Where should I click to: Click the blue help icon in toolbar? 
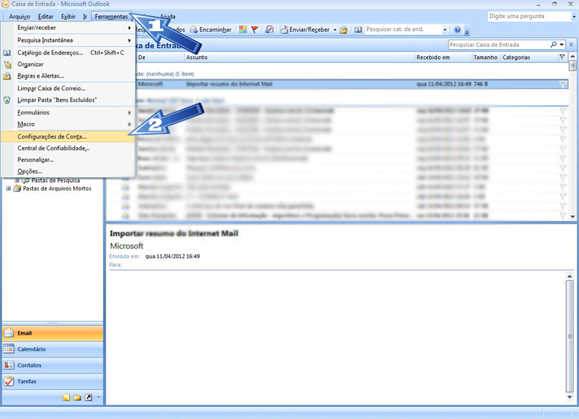click(457, 30)
